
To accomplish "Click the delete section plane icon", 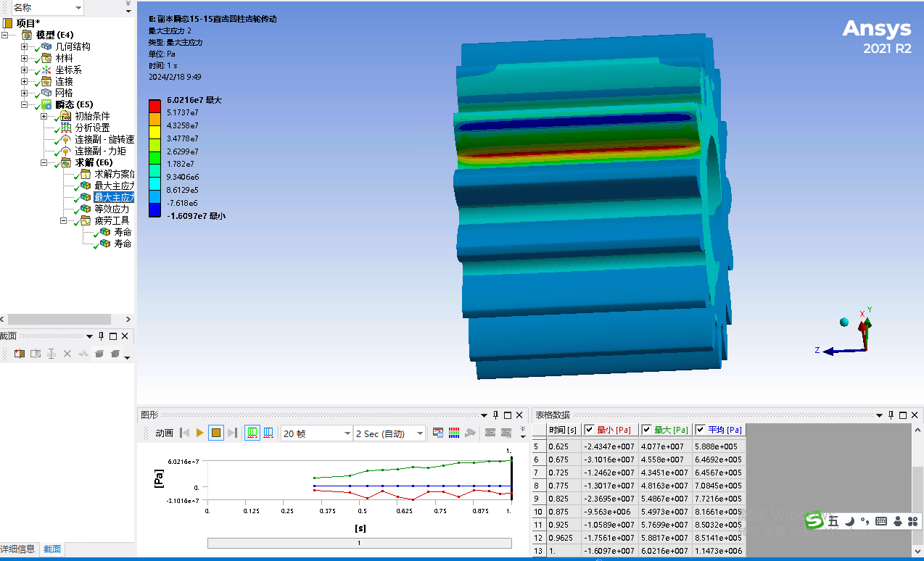I will coord(67,354).
